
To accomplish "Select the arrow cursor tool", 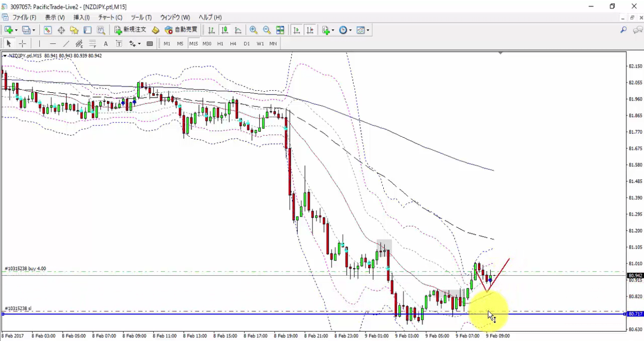I will point(9,43).
